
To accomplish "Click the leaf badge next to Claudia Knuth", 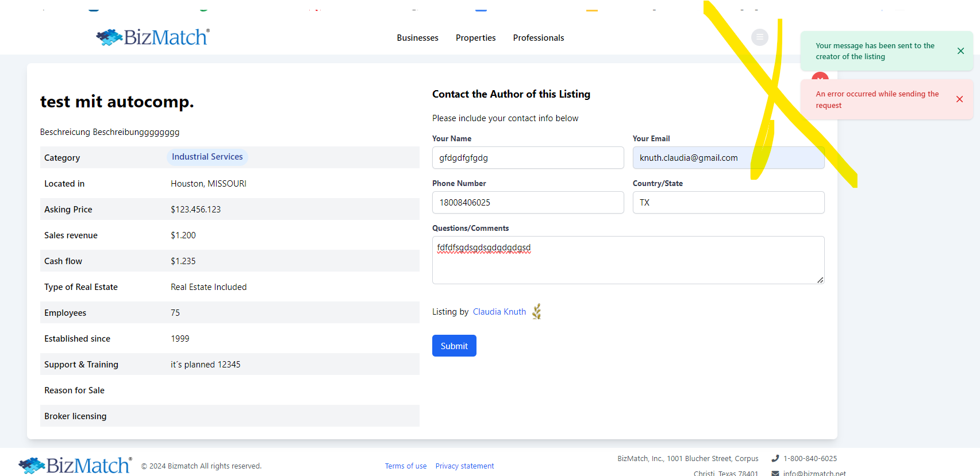I will point(537,312).
